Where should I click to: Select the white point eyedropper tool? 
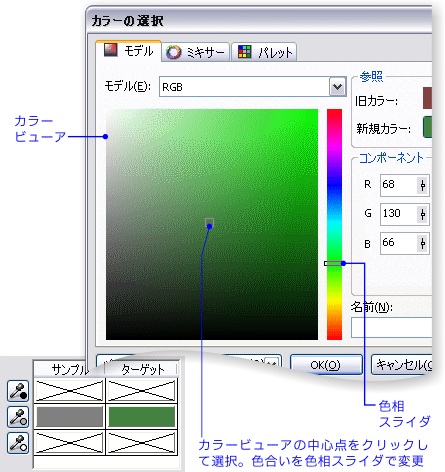[18, 443]
